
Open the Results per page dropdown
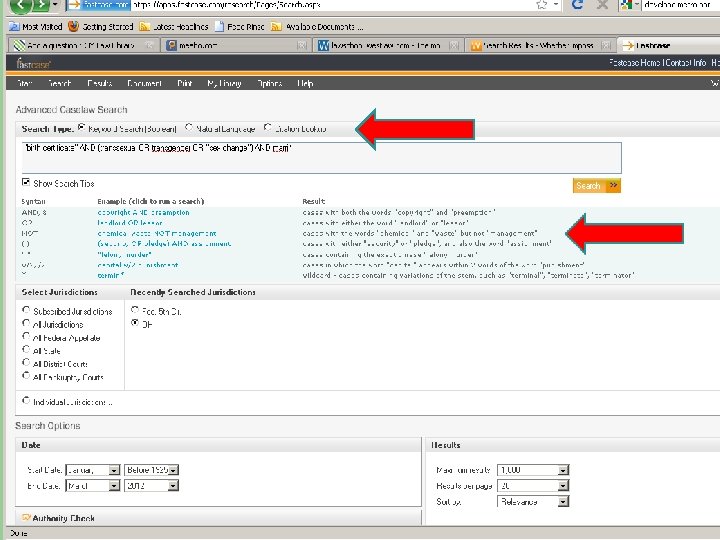pyautogui.click(x=533, y=485)
